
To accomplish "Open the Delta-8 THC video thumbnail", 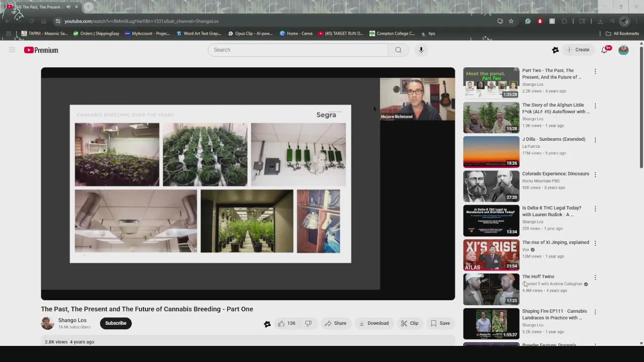I will pos(491,221).
